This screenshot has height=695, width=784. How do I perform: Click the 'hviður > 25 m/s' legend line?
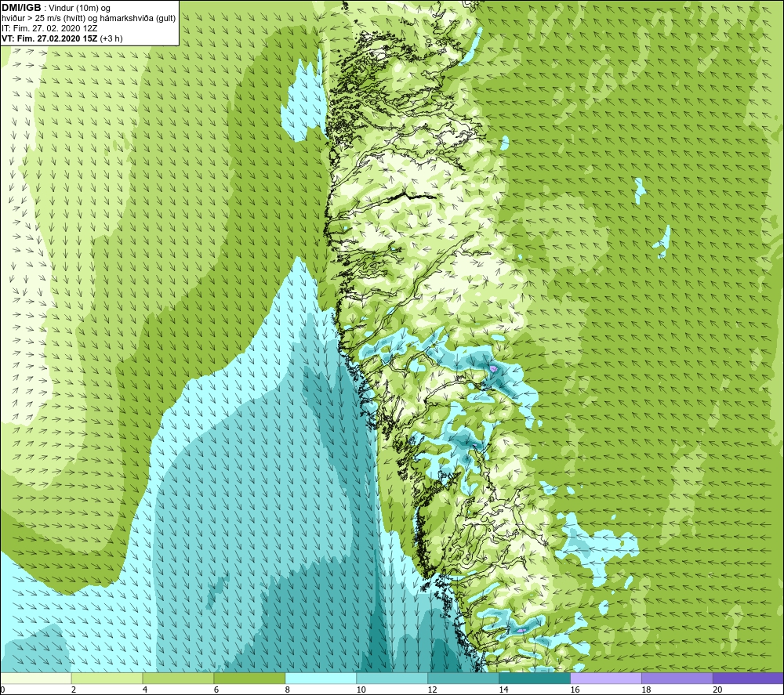coord(89,18)
